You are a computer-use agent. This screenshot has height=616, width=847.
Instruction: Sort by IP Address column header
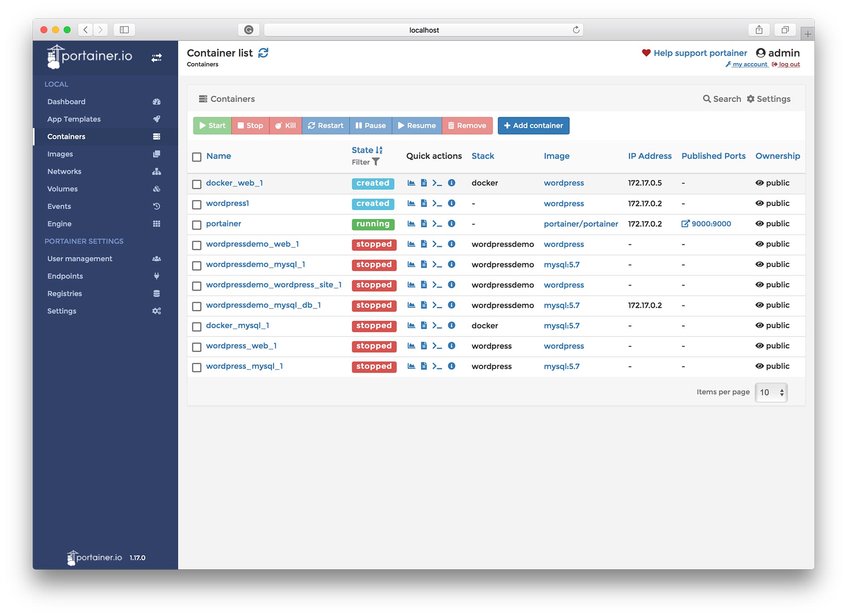click(650, 156)
